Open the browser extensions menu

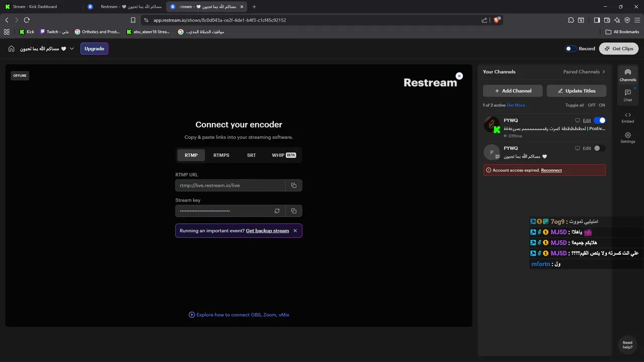click(571, 20)
